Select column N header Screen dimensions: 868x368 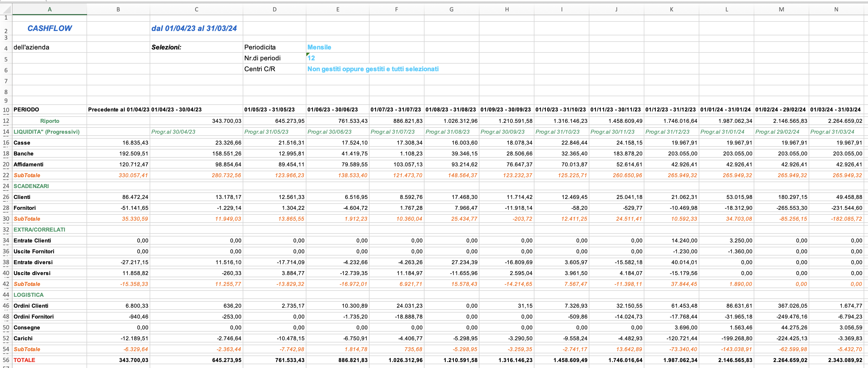tap(836, 10)
